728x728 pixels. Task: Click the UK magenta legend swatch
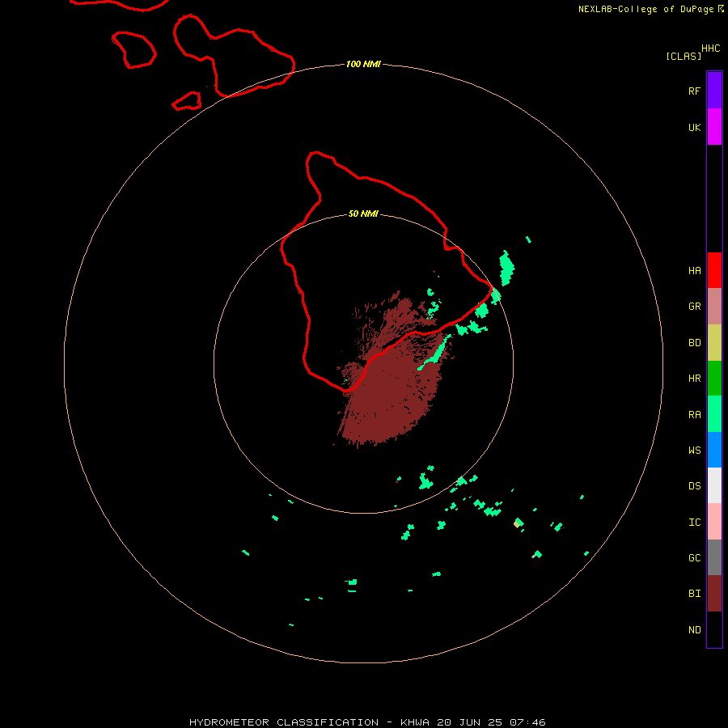tap(714, 127)
